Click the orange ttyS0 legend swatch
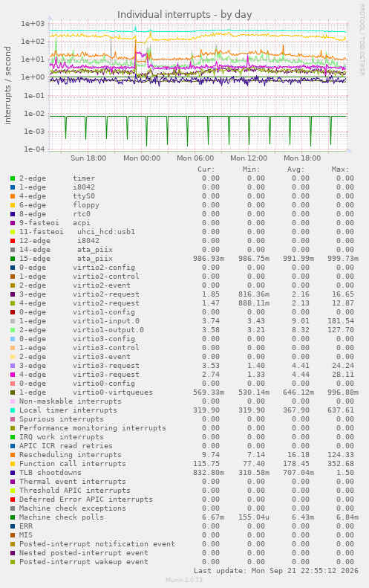369x588 pixels. coord(13,196)
